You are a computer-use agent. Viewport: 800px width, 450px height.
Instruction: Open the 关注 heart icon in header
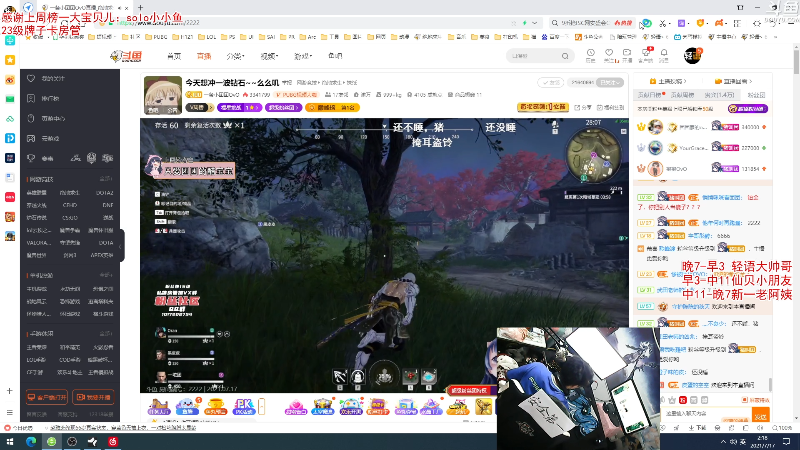[609, 53]
